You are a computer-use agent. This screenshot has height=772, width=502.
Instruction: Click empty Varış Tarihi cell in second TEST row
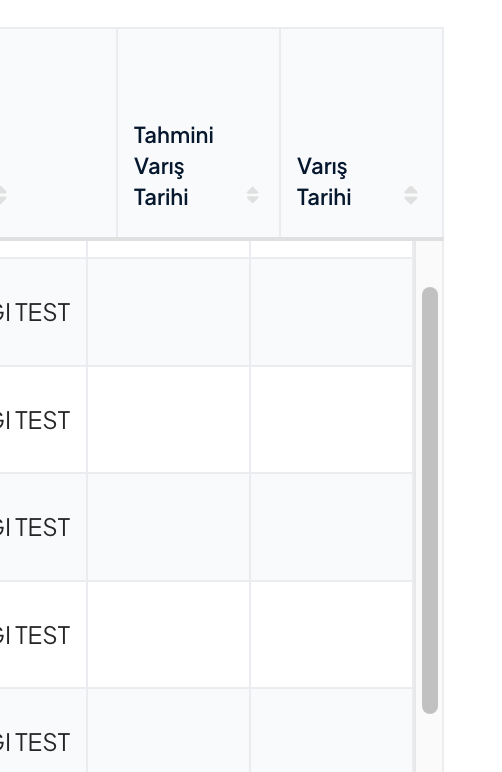point(331,420)
